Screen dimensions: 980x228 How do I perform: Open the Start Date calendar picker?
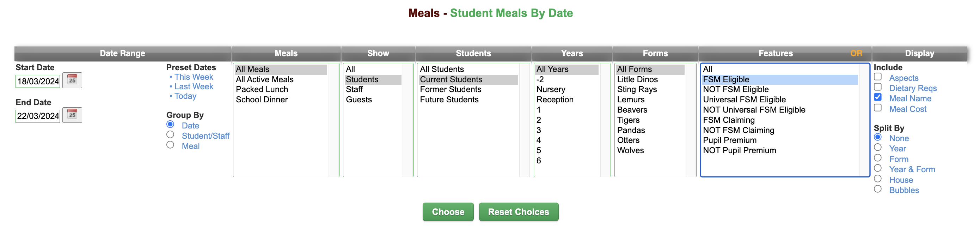(x=72, y=80)
